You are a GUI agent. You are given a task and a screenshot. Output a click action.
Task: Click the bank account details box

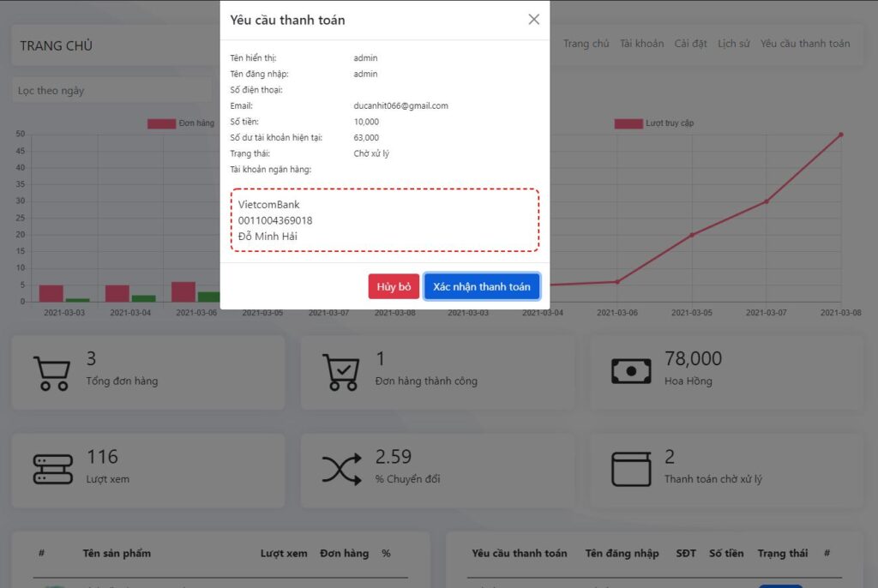coord(384,220)
